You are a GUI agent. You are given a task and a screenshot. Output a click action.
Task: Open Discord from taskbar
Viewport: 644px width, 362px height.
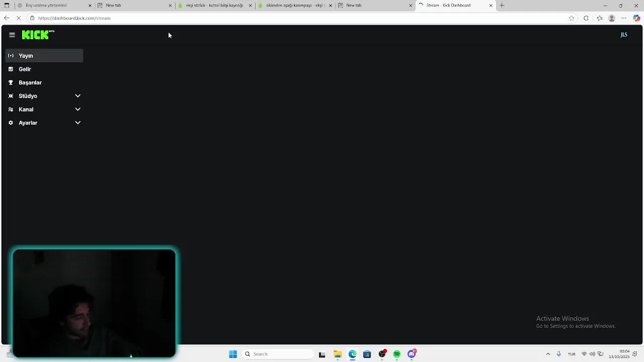point(412,354)
